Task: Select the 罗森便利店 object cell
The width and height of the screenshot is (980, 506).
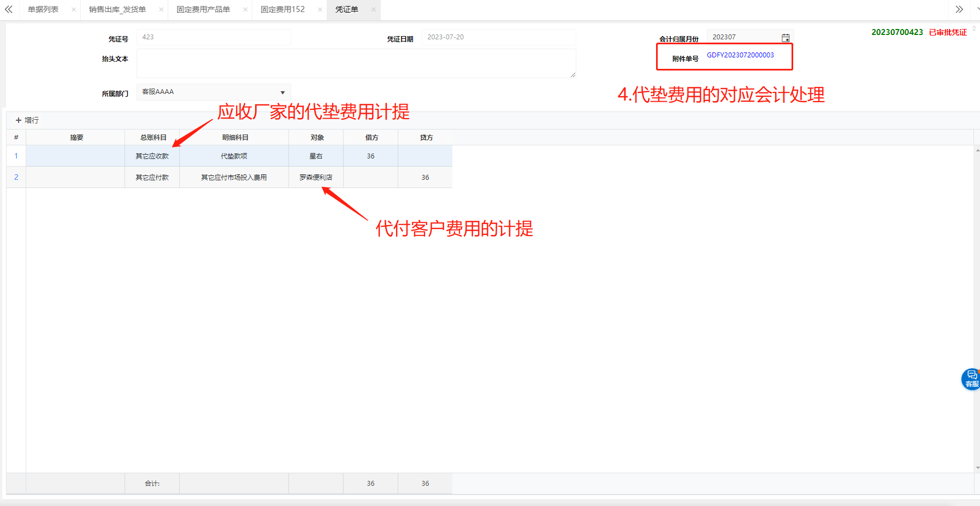Action: [316, 178]
